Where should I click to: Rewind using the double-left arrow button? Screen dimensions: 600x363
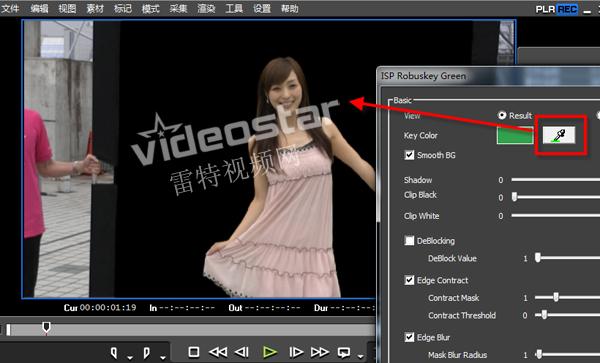[218, 352]
